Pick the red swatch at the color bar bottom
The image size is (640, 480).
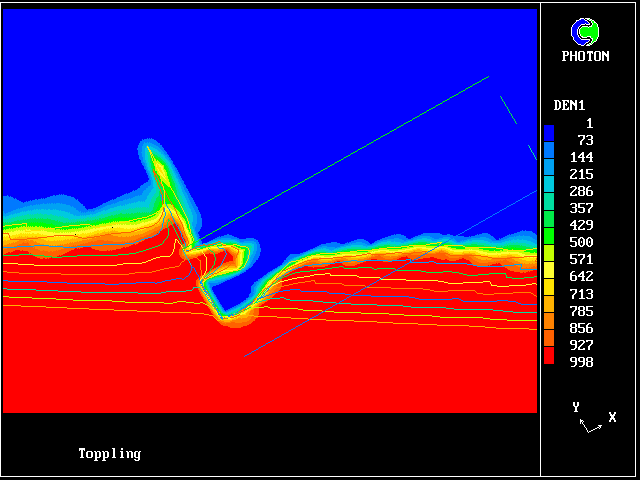[x=549, y=357]
